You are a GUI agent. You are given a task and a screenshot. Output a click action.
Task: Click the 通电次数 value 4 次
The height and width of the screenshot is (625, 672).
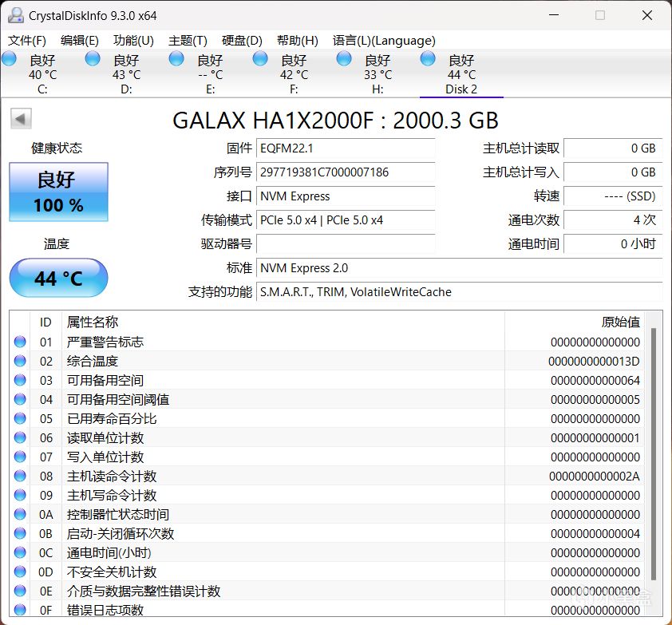pos(613,220)
